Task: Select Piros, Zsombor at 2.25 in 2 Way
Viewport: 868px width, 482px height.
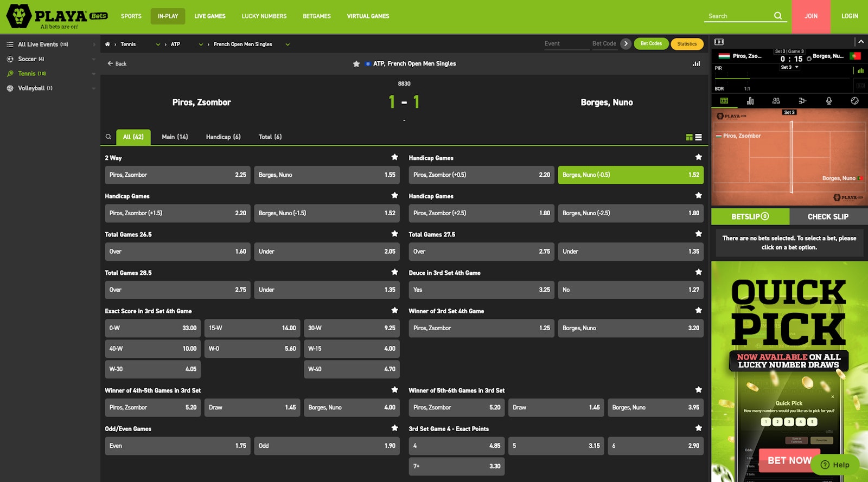Action: pos(177,175)
